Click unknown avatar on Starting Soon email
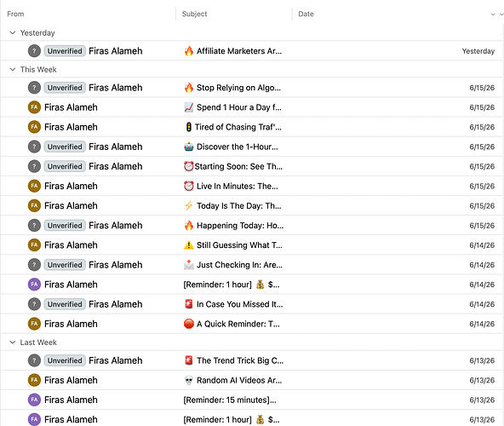The height and width of the screenshot is (426, 504). coord(34,166)
